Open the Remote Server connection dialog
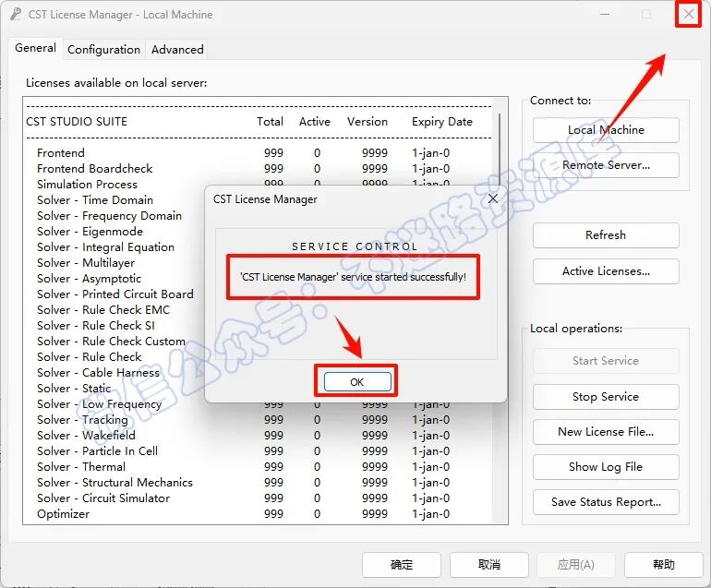The width and height of the screenshot is (711, 588). pos(606,165)
